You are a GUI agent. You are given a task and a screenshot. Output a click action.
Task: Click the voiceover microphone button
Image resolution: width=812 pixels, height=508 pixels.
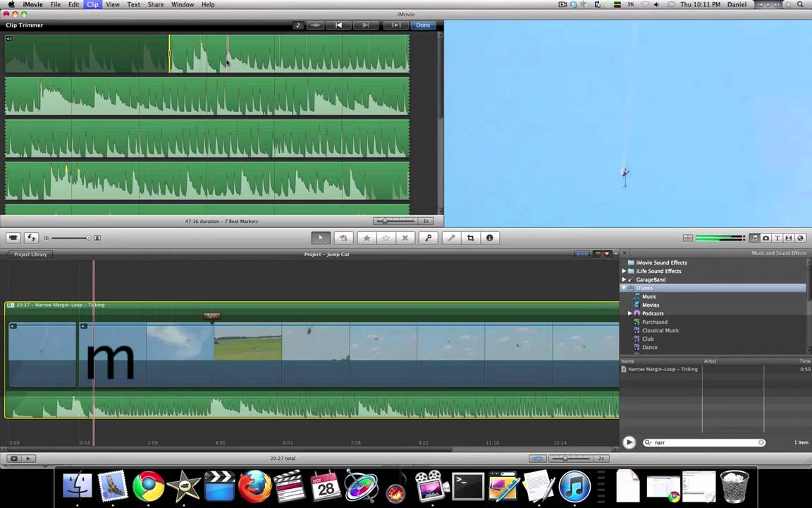pos(452,238)
